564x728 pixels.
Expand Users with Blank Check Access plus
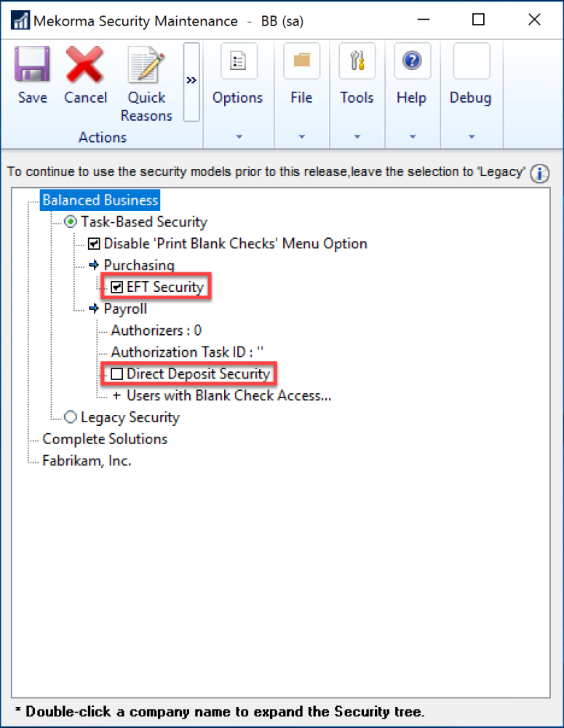(116, 395)
